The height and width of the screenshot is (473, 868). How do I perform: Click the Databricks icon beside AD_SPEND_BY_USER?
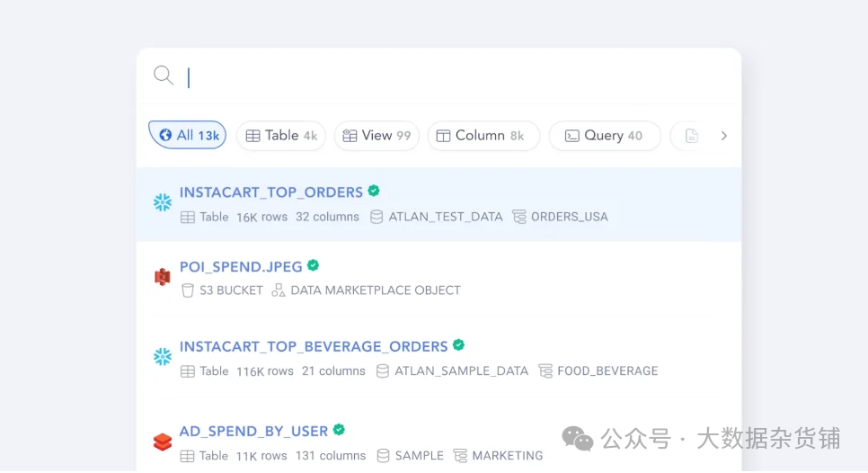pos(163,442)
